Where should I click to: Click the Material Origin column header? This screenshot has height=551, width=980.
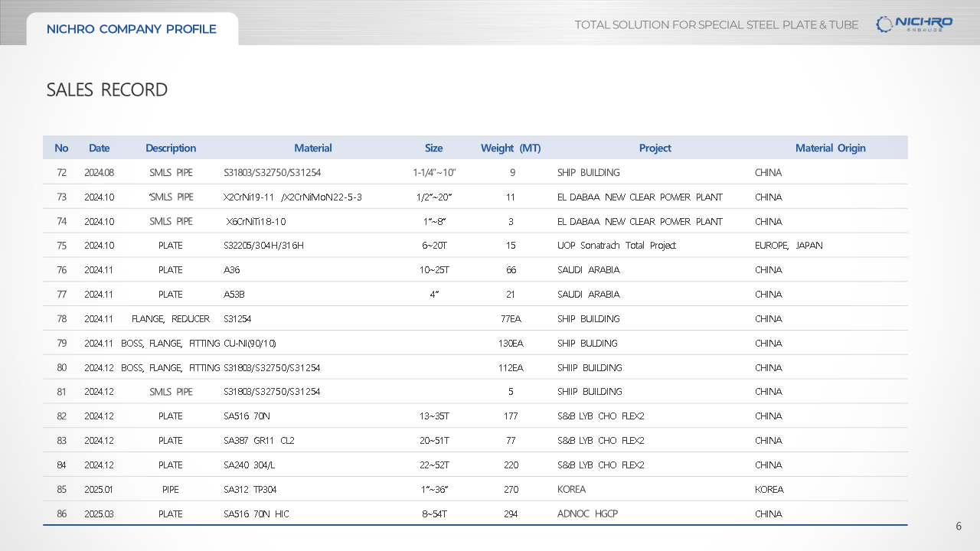click(830, 148)
